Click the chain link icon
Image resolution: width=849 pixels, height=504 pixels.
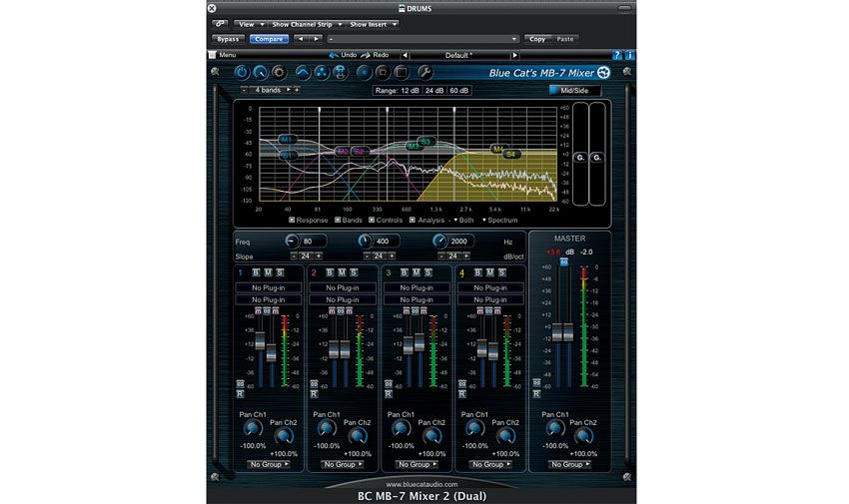(x=220, y=24)
